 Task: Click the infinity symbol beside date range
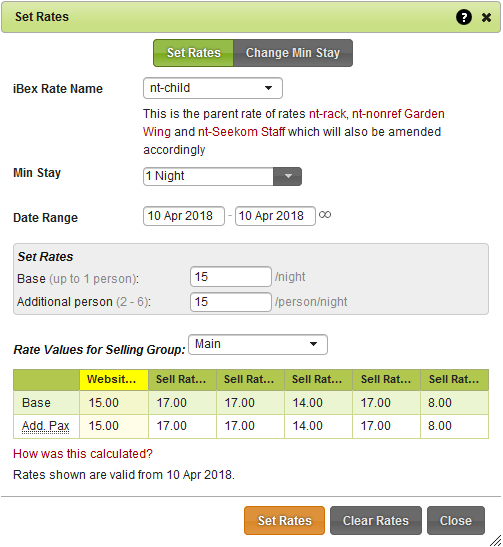(325, 215)
